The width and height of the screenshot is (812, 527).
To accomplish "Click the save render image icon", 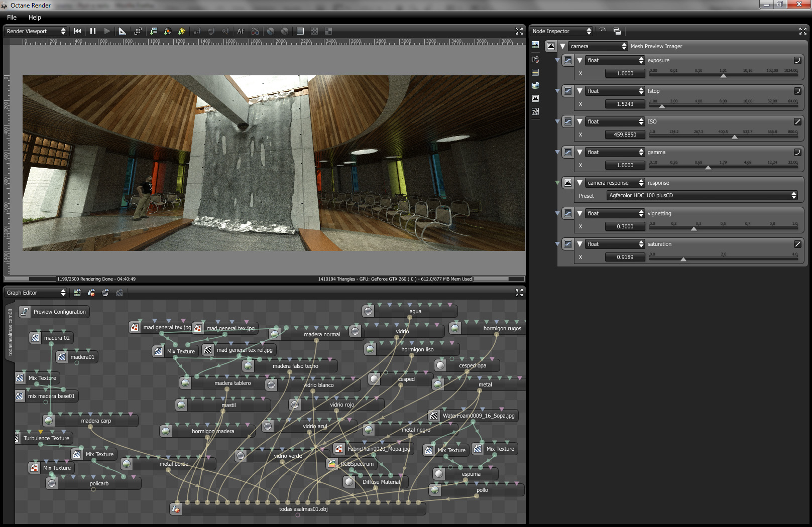I will [x=154, y=31].
